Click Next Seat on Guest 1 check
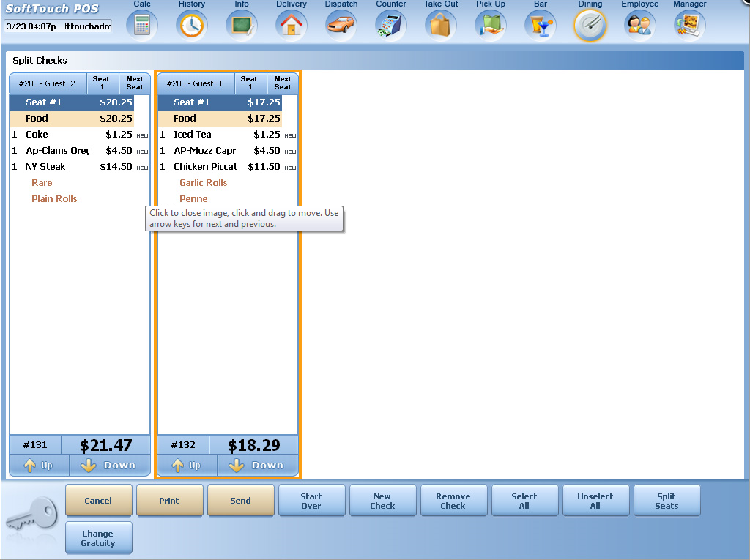 (x=282, y=83)
